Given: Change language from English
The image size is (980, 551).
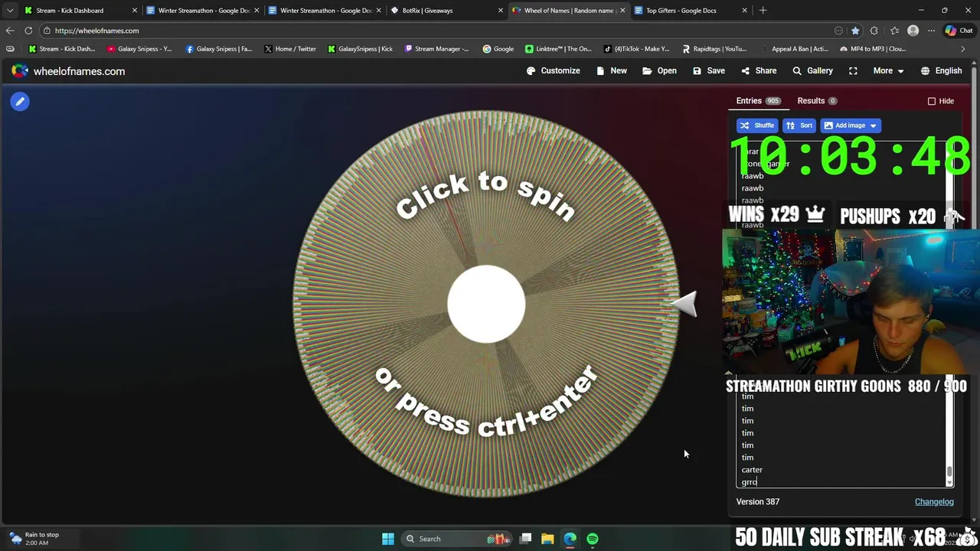Looking at the screenshot, I should tap(941, 70).
